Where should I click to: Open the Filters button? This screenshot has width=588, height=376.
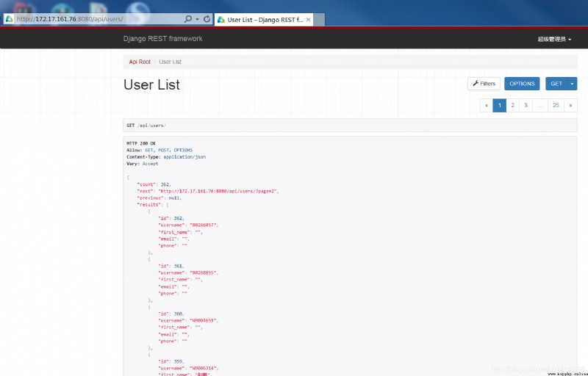point(484,84)
